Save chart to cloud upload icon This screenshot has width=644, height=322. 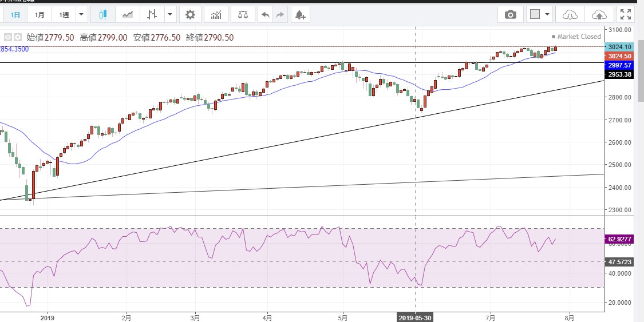point(599,15)
